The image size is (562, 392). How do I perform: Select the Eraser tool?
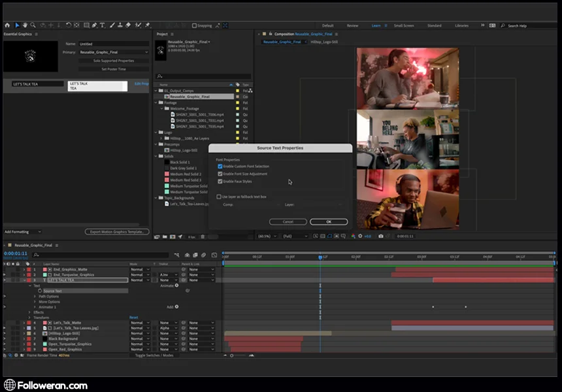pyautogui.click(x=128, y=25)
